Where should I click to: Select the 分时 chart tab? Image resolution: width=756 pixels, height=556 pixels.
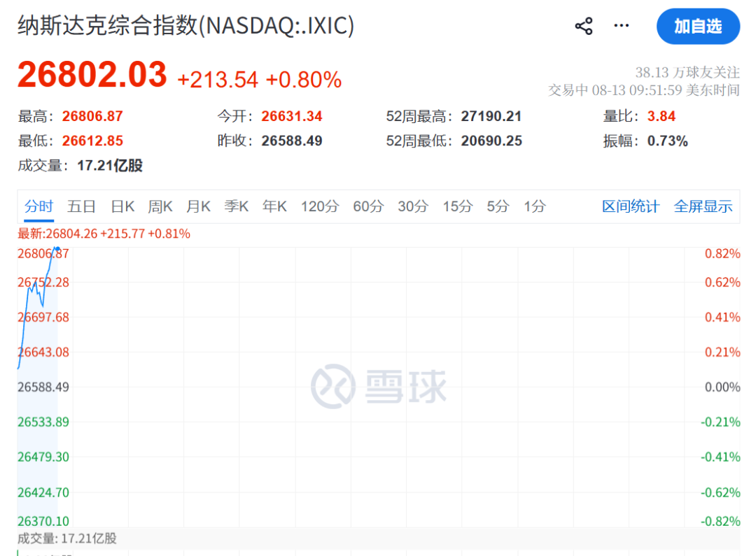pyautogui.click(x=38, y=206)
